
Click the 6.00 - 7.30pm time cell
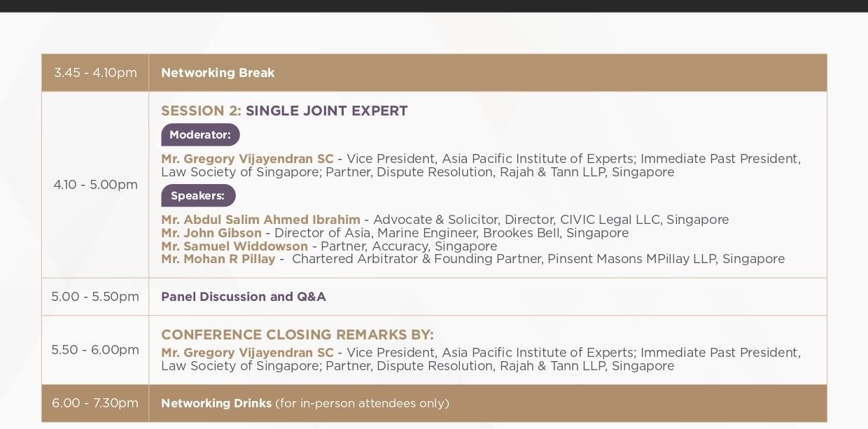(x=95, y=403)
